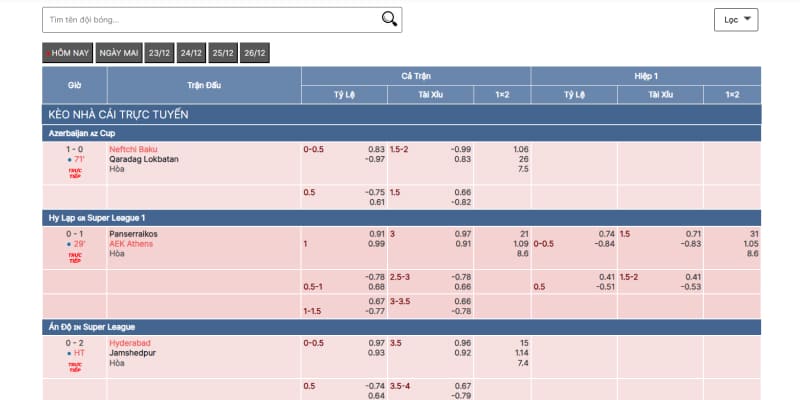Select the 1.14 odds for Jamshedpur
Image resolution: width=800 pixels, height=400 pixels.
pyautogui.click(x=521, y=353)
